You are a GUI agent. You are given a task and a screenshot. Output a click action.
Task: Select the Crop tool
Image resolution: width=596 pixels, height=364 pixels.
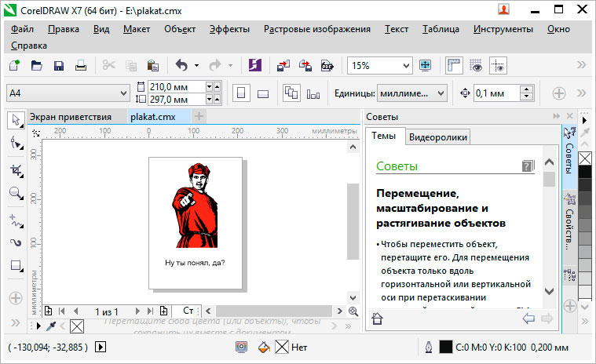pyautogui.click(x=15, y=169)
